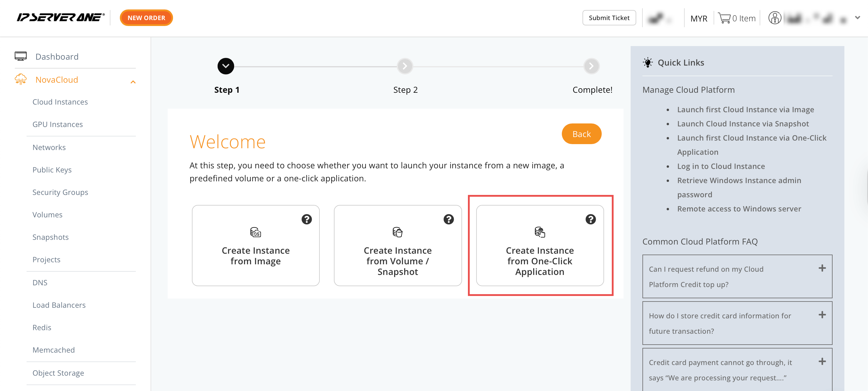868x391 pixels.
Task: Expand store credit card information FAQ
Action: (x=737, y=323)
